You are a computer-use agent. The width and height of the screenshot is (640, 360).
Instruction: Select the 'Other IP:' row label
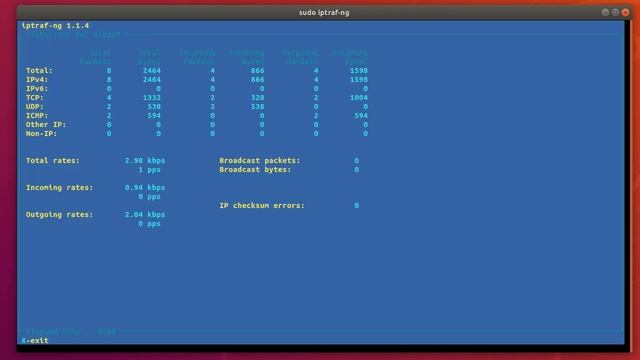click(x=46, y=124)
